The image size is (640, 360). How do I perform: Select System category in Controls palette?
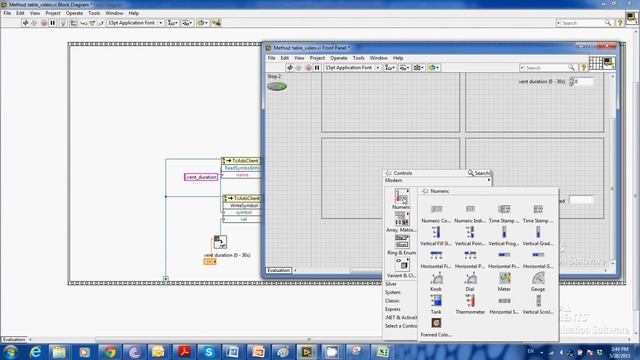tap(392, 292)
